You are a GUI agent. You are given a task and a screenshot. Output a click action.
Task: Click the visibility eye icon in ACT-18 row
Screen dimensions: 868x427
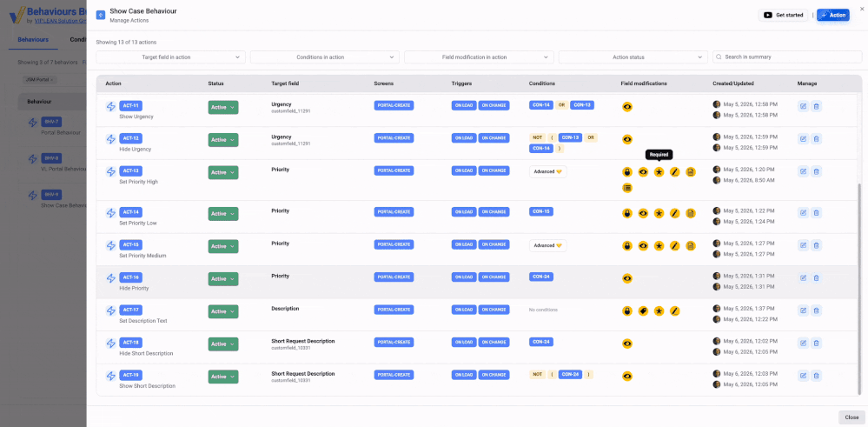pyautogui.click(x=627, y=344)
